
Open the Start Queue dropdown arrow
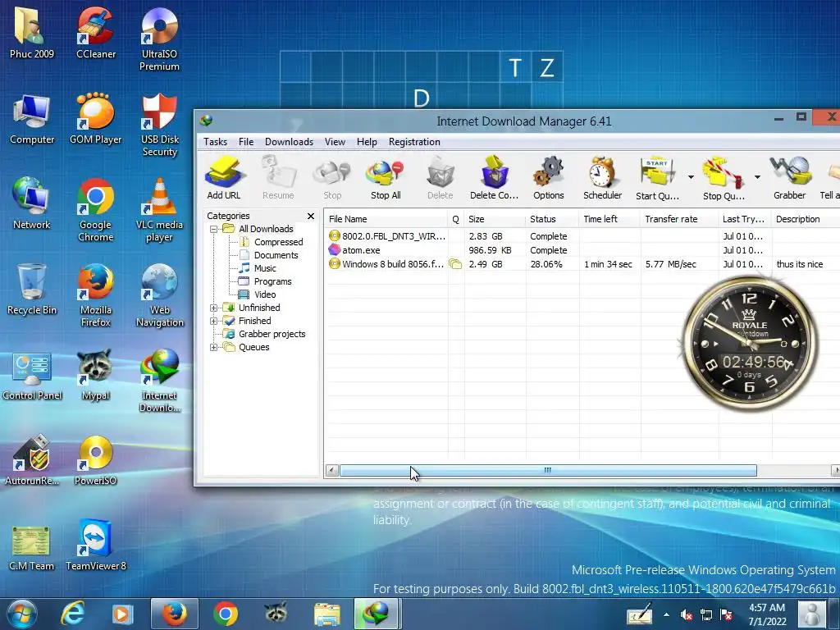pyautogui.click(x=691, y=177)
